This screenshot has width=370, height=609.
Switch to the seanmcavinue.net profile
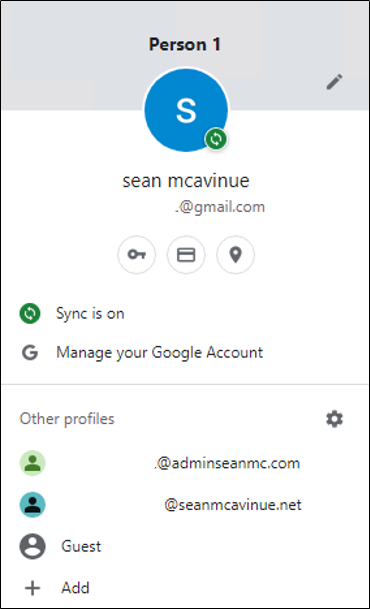[x=185, y=505]
